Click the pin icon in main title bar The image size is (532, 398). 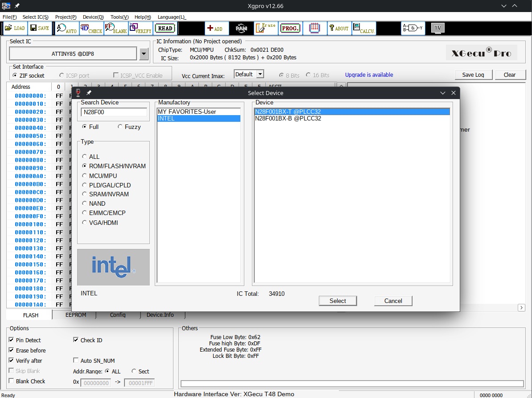tap(17, 6)
